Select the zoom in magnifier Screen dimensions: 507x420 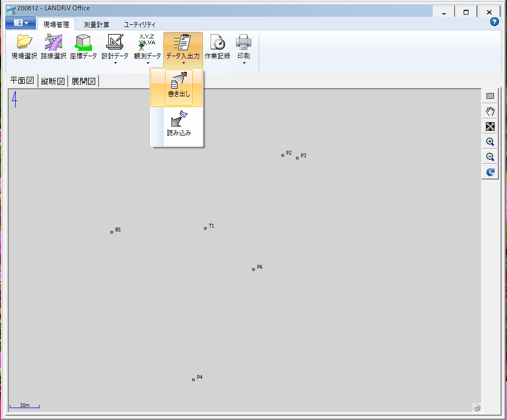pyautogui.click(x=490, y=142)
